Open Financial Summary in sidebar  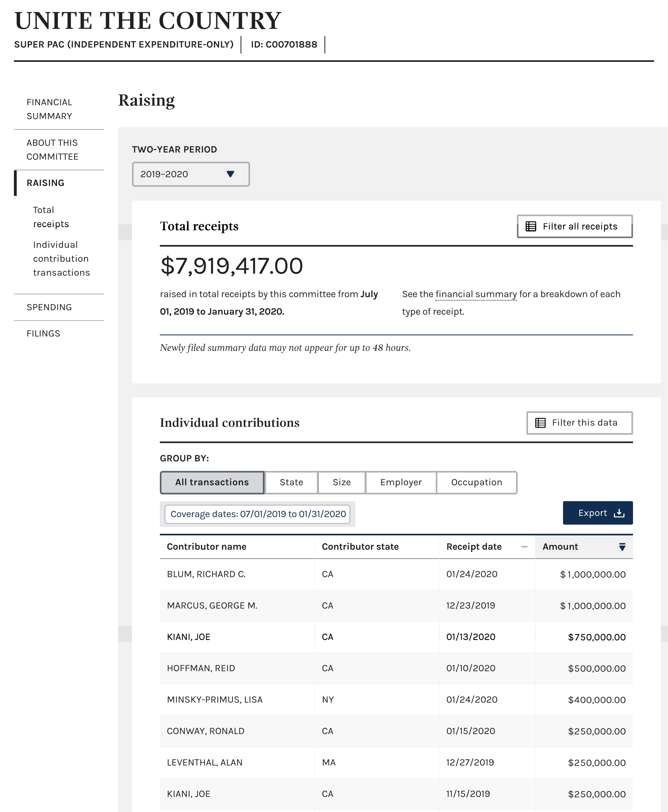[x=49, y=109]
